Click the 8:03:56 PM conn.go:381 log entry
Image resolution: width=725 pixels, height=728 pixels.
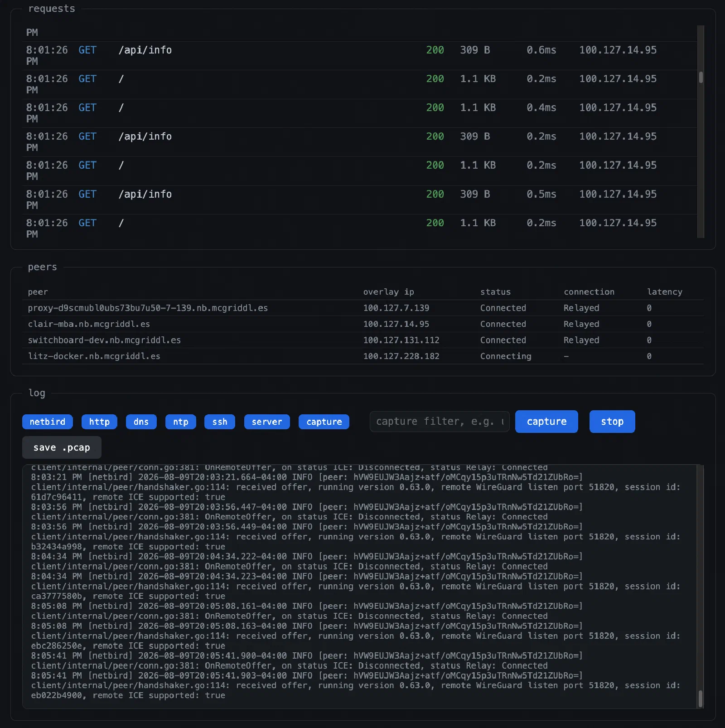click(307, 512)
